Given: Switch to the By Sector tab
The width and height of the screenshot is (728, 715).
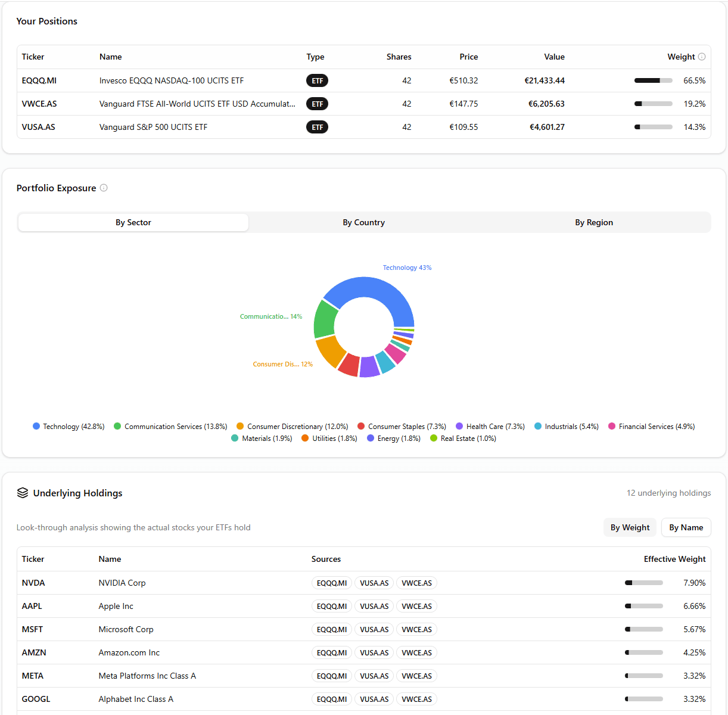Looking at the screenshot, I should pos(133,222).
